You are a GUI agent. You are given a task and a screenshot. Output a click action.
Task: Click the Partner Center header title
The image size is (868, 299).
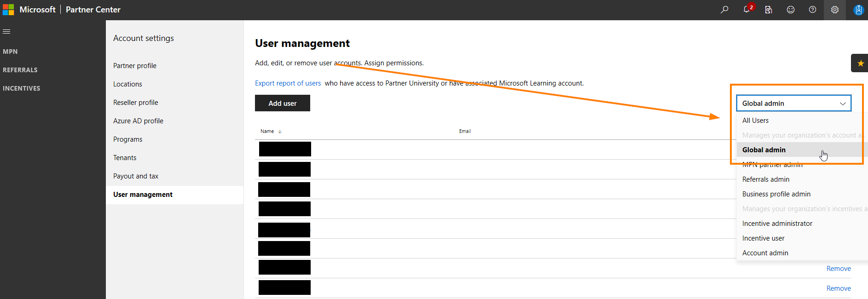click(x=93, y=10)
